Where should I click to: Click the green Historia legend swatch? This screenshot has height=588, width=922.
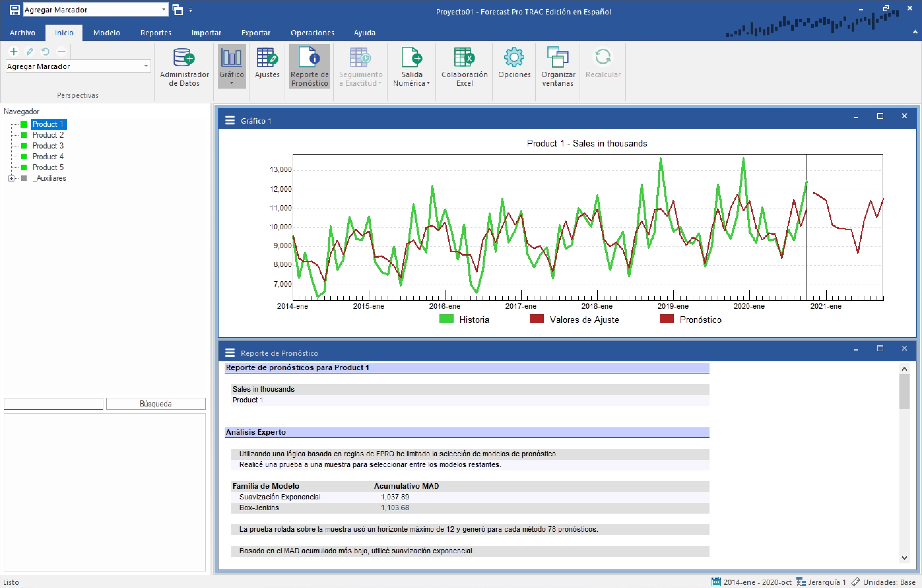point(447,319)
